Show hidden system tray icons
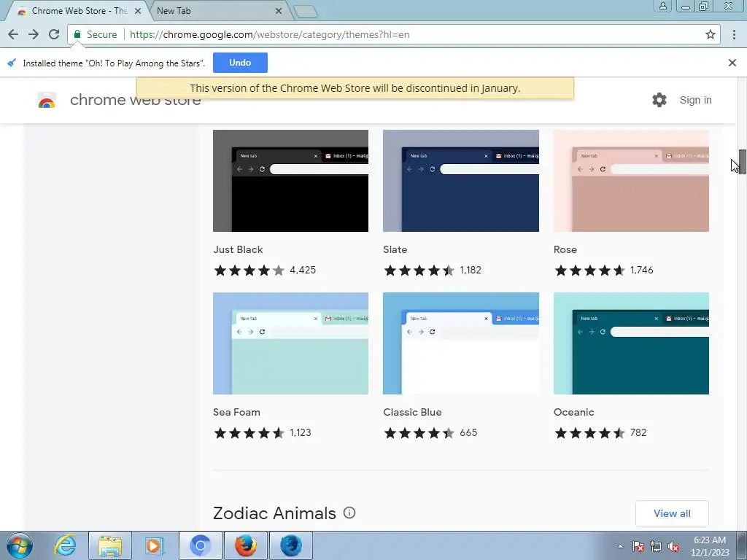Screen dimensions: 747x560 click(x=620, y=546)
